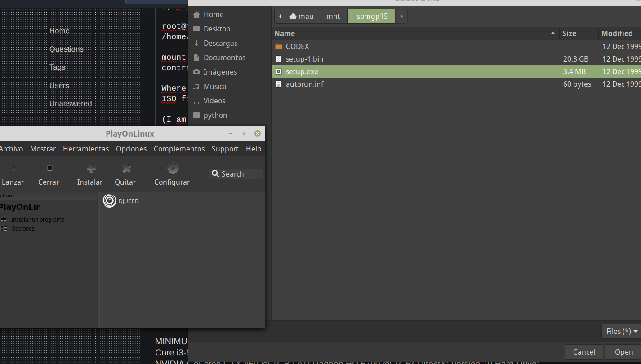Click the Home icon in file dialog sidebar
Image resolution: width=641 pixels, height=364 pixels.
pyautogui.click(x=196, y=14)
